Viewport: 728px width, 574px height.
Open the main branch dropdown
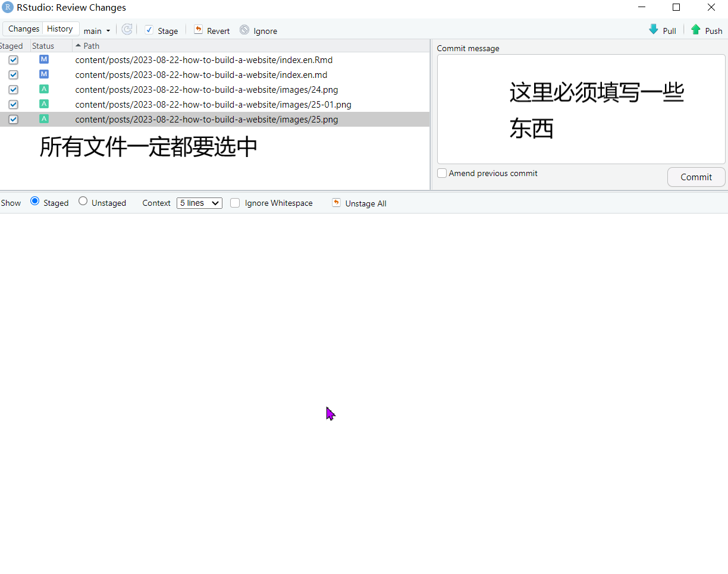click(x=97, y=31)
